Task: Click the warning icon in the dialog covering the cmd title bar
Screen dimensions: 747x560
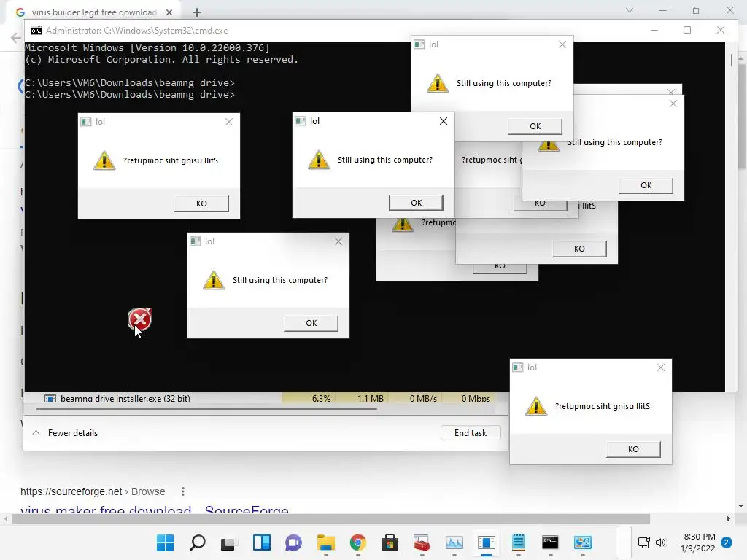Action: [438, 83]
